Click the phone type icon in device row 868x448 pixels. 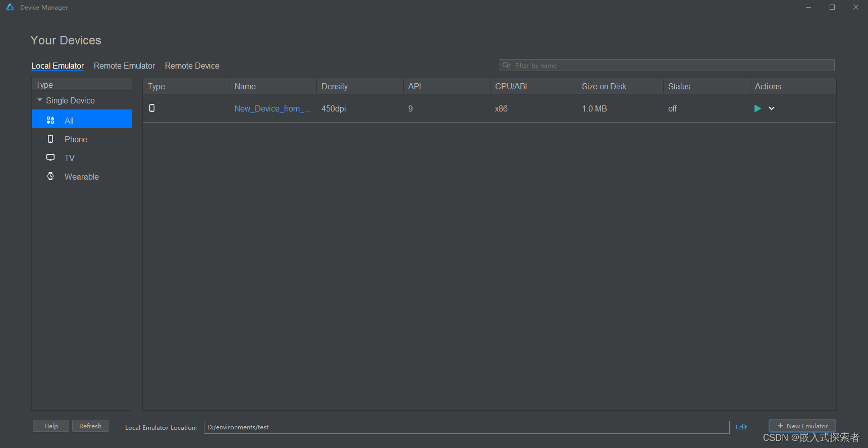click(x=152, y=108)
